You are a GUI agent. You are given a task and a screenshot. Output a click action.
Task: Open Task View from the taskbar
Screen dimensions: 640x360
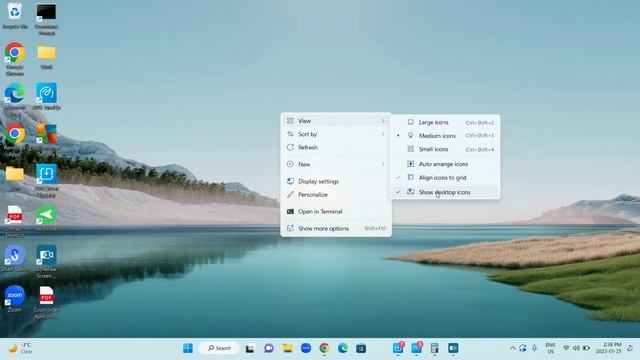250,348
